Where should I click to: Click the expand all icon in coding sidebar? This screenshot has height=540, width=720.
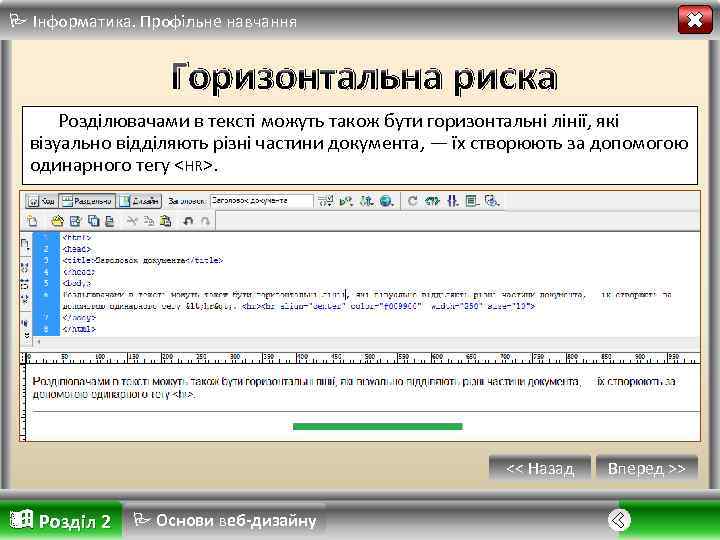[x=25, y=300]
